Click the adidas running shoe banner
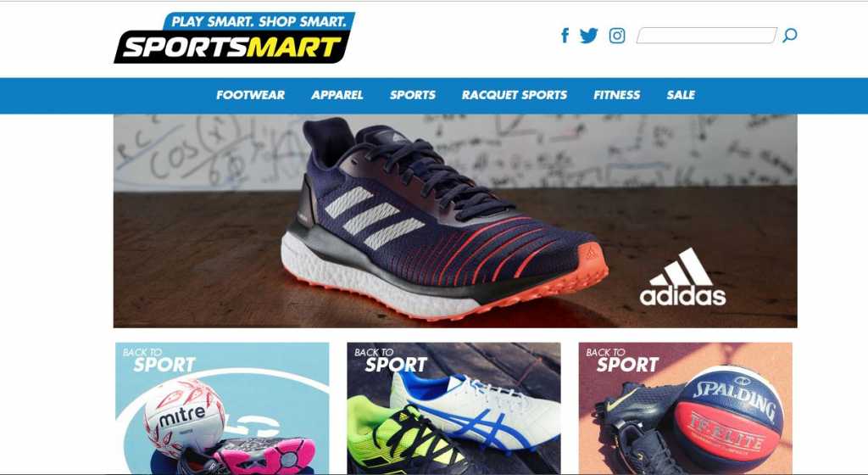The image size is (868, 475). click(x=455, y=221)
